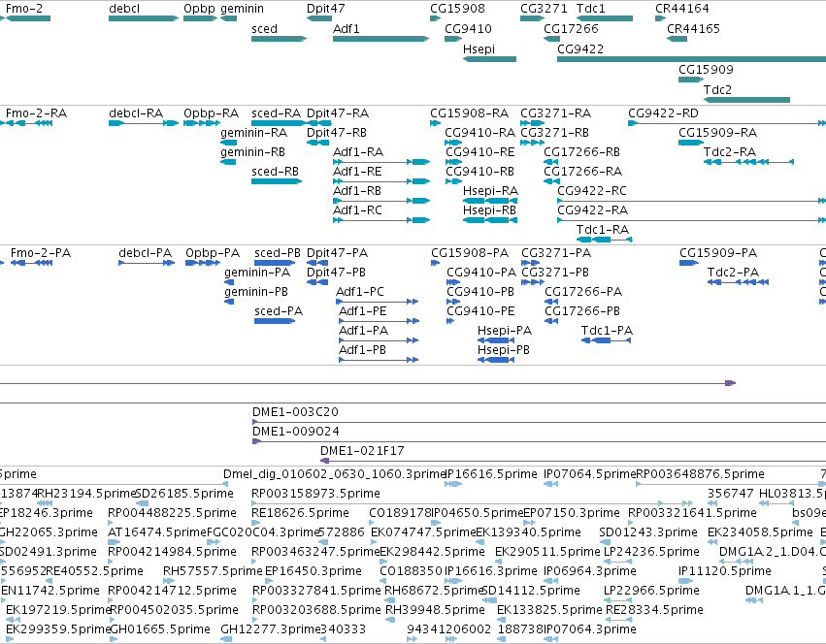The image size is (826, 644).
Task: Click the geminin-RA transcript label
Action: click(254, 133)
